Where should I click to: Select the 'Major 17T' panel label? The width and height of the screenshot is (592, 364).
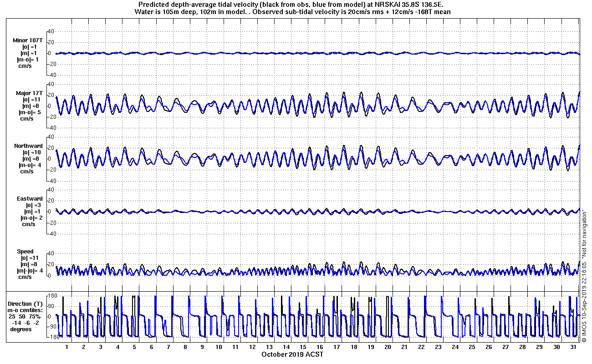[30, 93]
